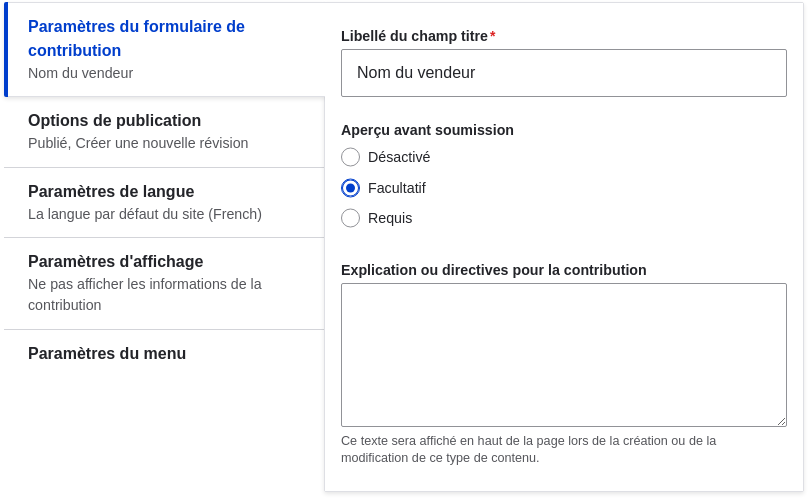
Task: Click the red required asterisk
Action: click(x=493, y=35)
